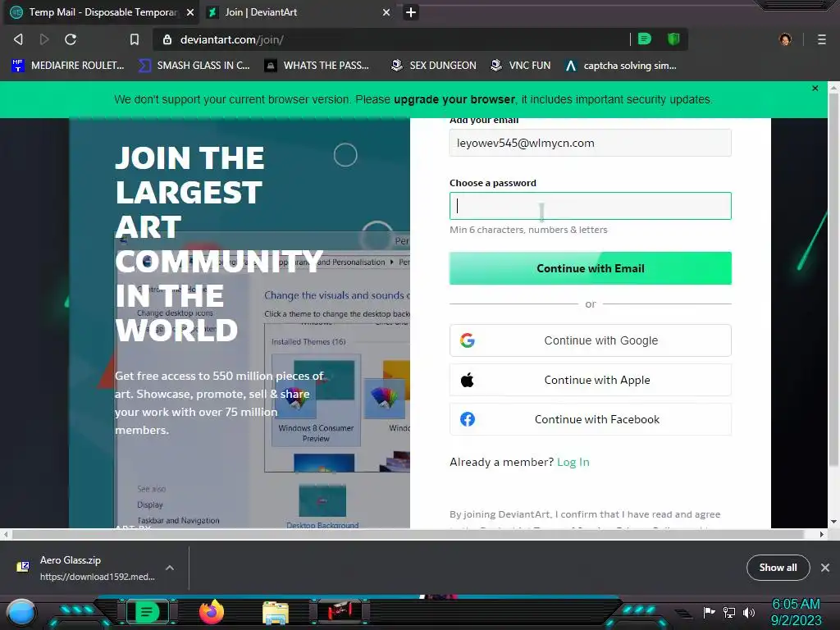Dismiss the browser upgrade banner
Screen dimensions: 840x630
(x=815, y=88)
